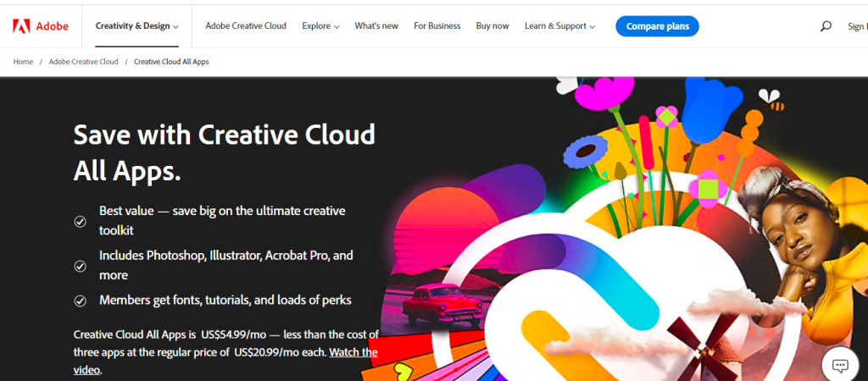Expand the Explore dropdown
Image resolution: width=868 pixels, height=381 pixels.
tap(320, 26)
